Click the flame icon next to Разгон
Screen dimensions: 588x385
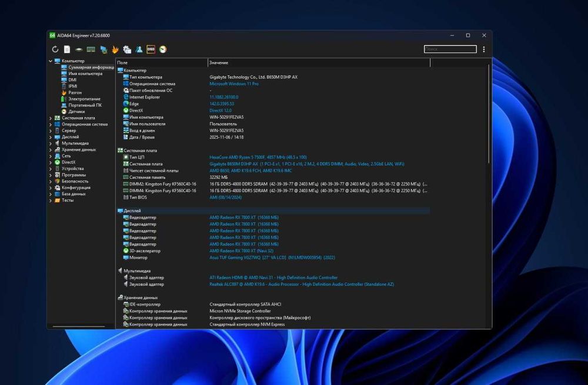64,92
